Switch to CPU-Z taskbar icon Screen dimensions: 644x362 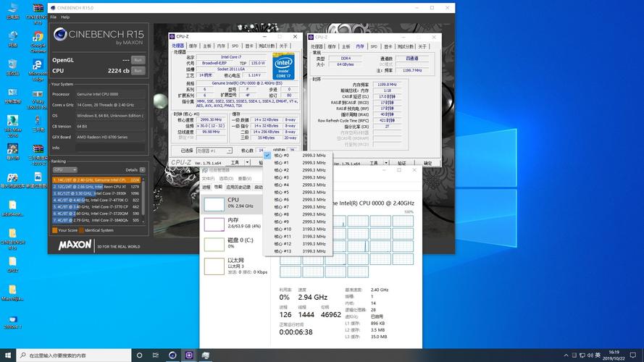pos(189,355)
